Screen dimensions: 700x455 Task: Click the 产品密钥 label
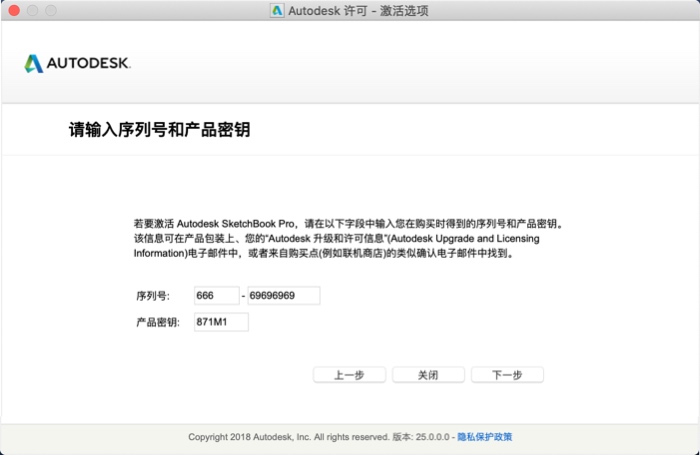tap(157, 322)
